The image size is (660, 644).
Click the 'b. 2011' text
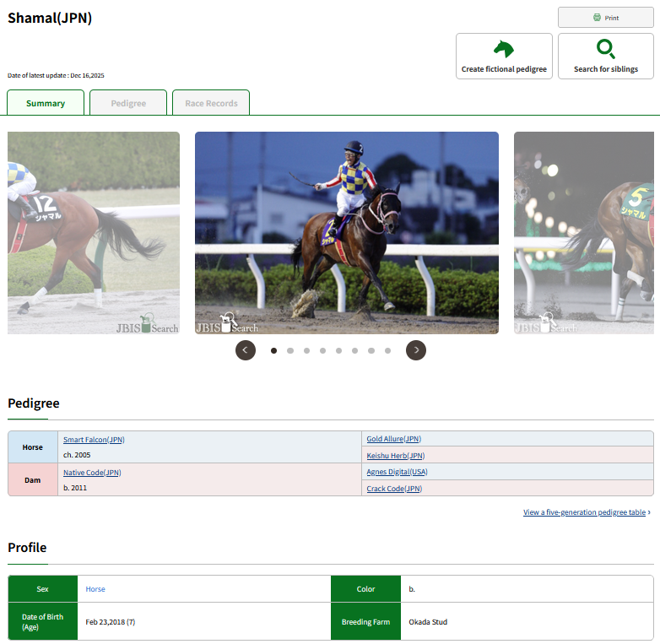(x=75, y=487)
